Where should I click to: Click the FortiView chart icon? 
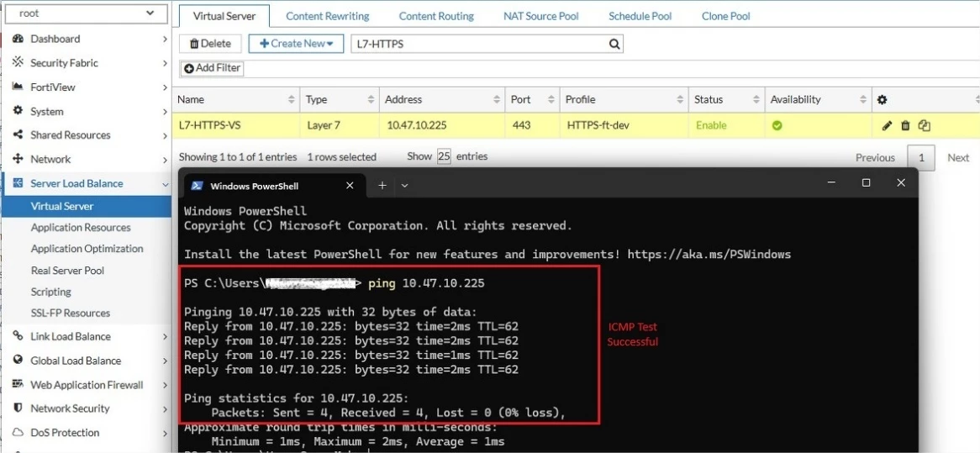[x=18, y=87]
